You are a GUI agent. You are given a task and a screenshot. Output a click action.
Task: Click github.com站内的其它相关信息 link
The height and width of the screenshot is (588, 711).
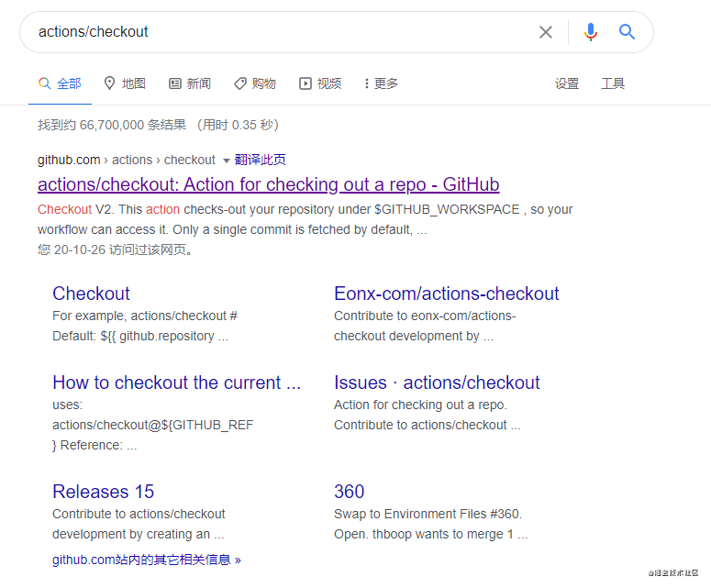[147, 560]
